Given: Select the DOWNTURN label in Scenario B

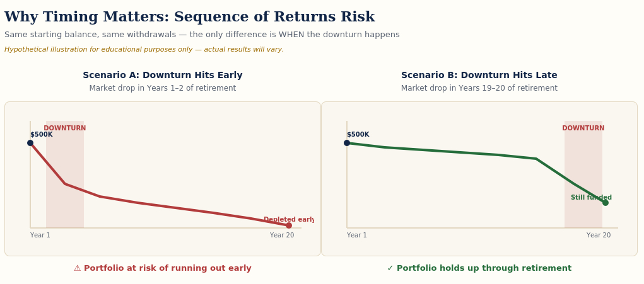Looking at the screenshot, I should (583, 128).
